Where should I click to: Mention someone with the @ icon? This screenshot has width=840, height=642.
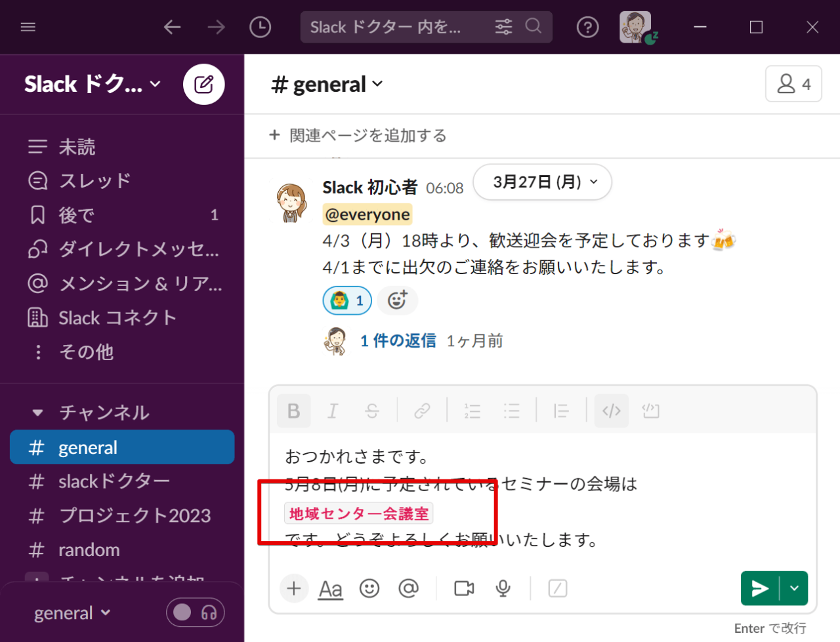(x=408, y=588)
